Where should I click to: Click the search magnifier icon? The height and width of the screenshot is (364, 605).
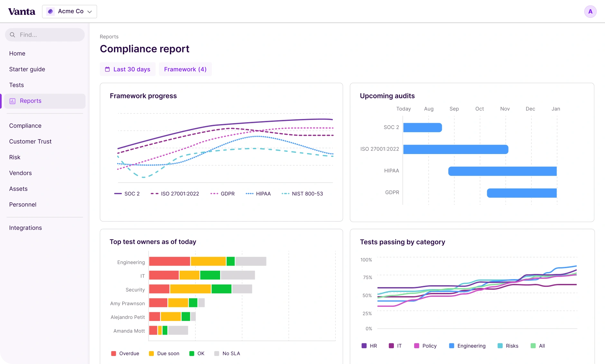[x=13, y=35]
